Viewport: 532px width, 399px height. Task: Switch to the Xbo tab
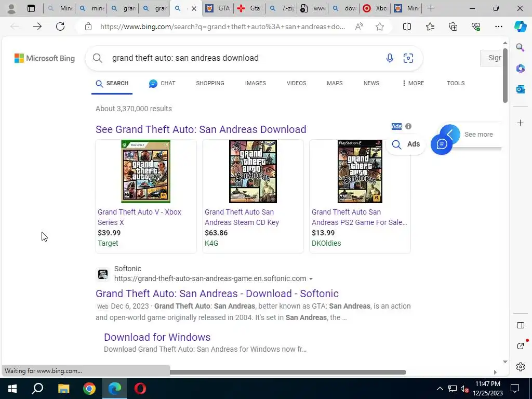[x=375, y=8]
